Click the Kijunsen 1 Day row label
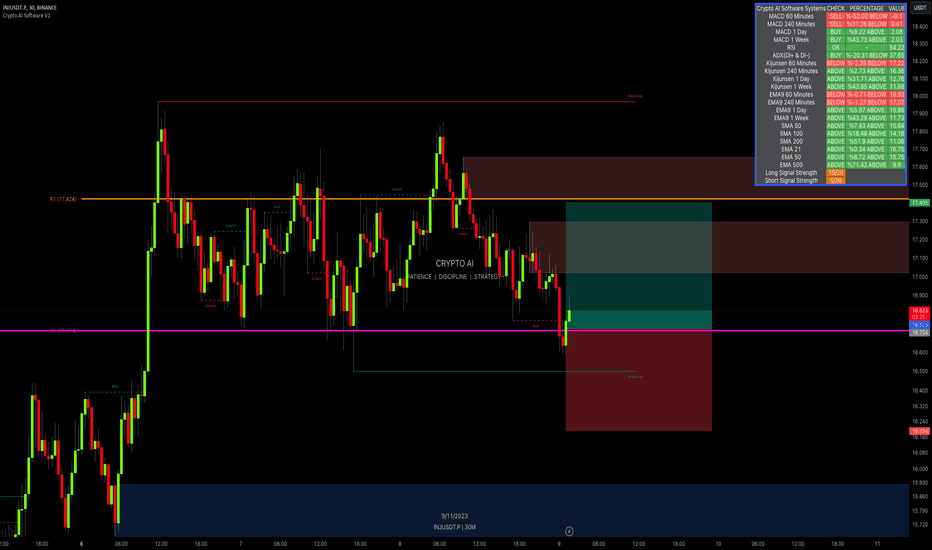The width and height of the screenshot is (932, 550). tap(791, 78)
